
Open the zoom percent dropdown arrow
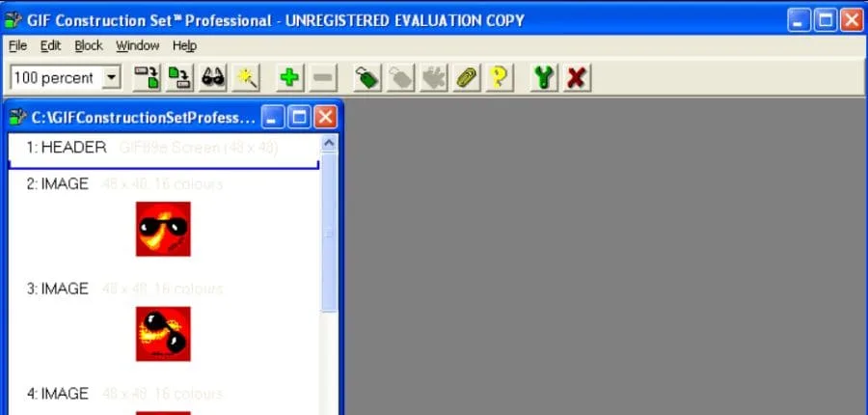(x=110, y=78)
